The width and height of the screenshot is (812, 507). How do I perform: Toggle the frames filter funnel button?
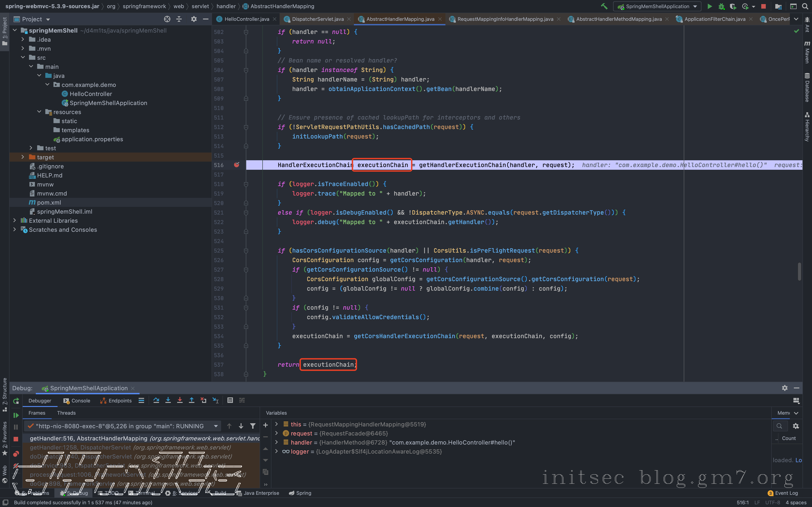click(x=253, y=426)
